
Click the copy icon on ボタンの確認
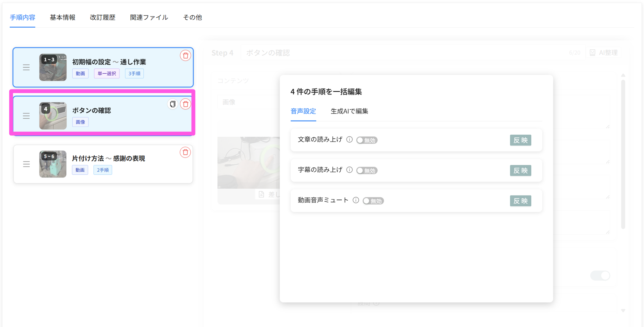pos(173,104)
